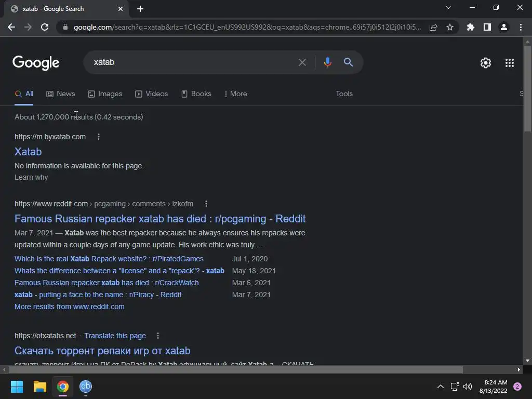This screenshot has height=399, width=532.
Task: Open the r/CrackWatch xatab link
Action: pyautogui.click(x=107, y=283)
